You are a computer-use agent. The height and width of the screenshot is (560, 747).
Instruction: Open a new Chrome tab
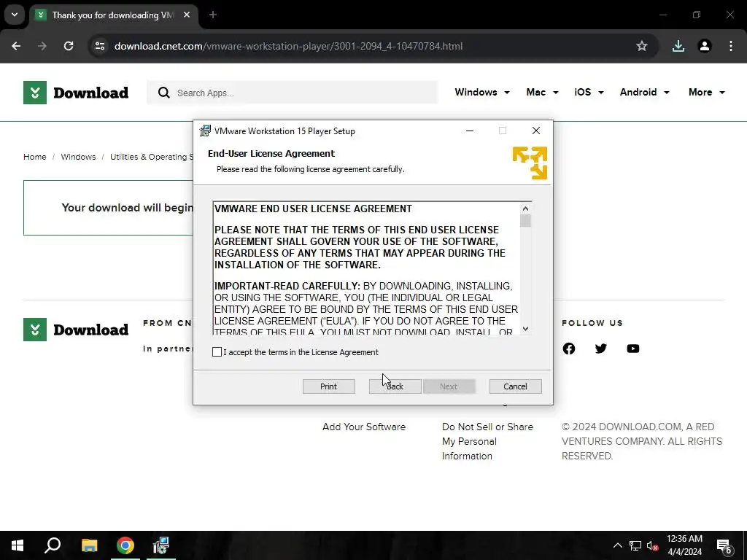[213, 15]
